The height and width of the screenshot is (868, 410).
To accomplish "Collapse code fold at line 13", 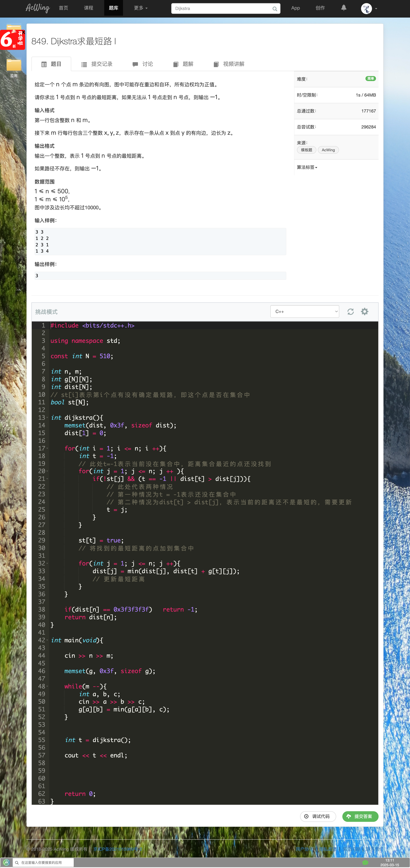I will [47, 418].
